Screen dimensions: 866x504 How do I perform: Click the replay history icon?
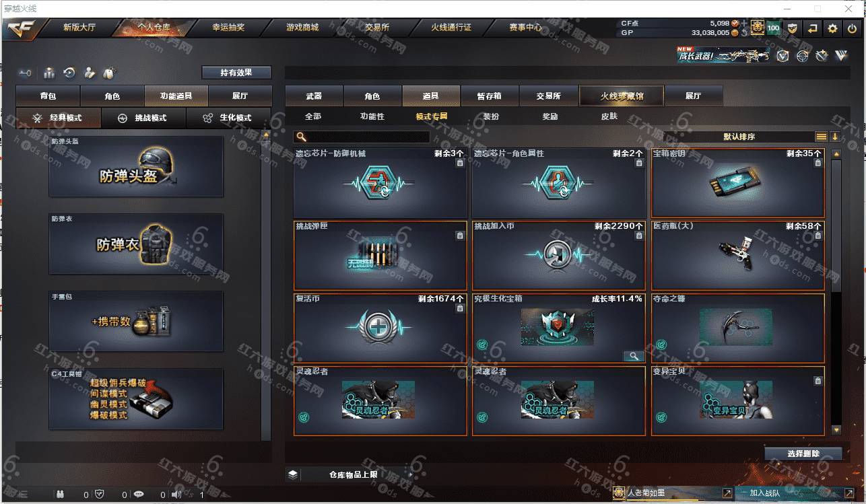click(69, 73)
